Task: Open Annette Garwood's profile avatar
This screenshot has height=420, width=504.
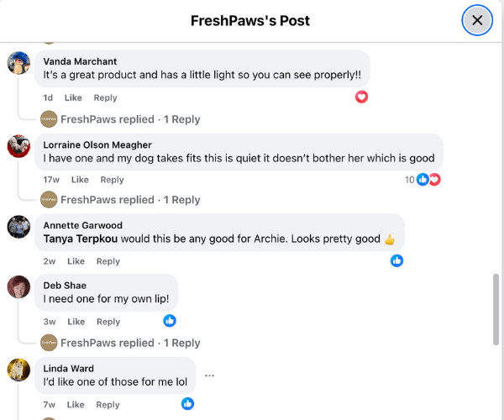Action: [18, 227]
